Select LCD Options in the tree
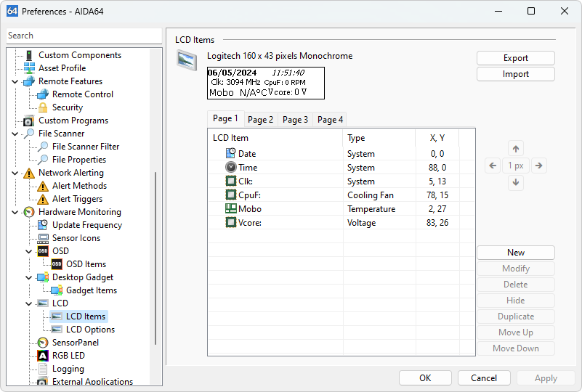This screenshot has height=392, width=582. [x=90, y=330]
